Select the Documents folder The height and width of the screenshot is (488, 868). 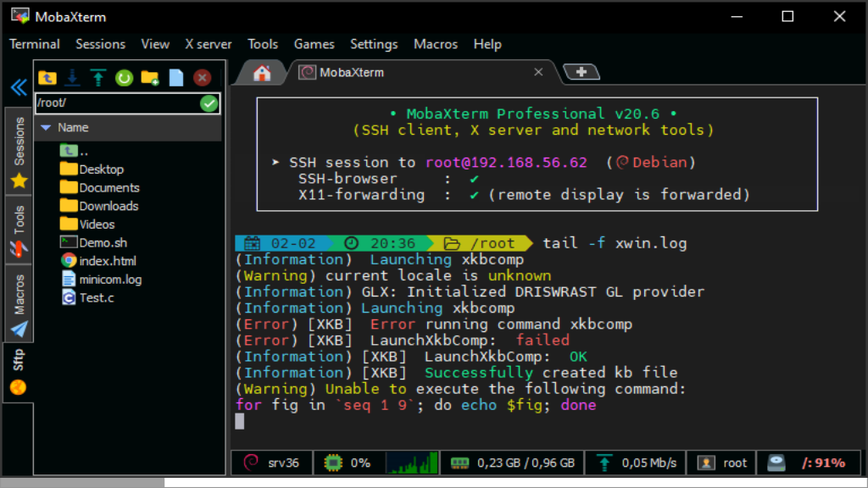(100, 187)
